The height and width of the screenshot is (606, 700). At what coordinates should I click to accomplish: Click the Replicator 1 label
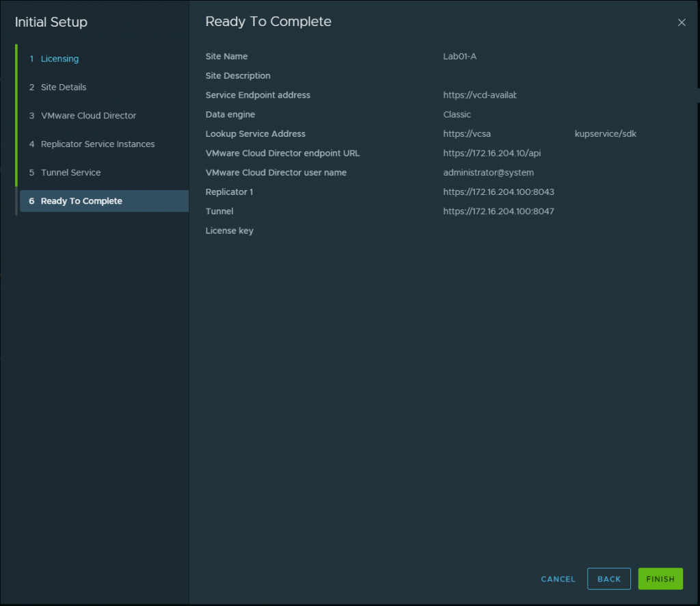[x=229, y=192]
